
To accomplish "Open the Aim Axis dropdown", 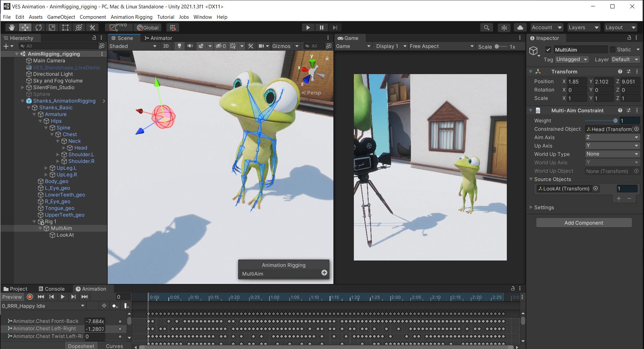I will [x=612, y=137].
